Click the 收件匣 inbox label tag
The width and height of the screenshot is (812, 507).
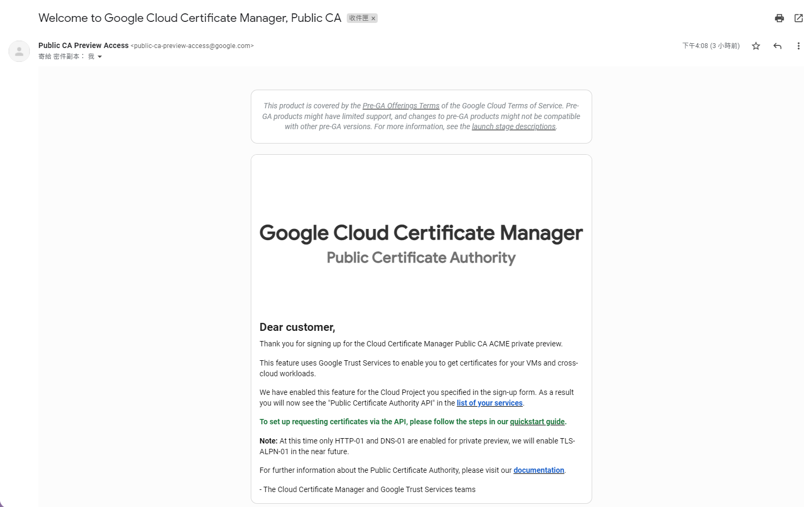358,18
